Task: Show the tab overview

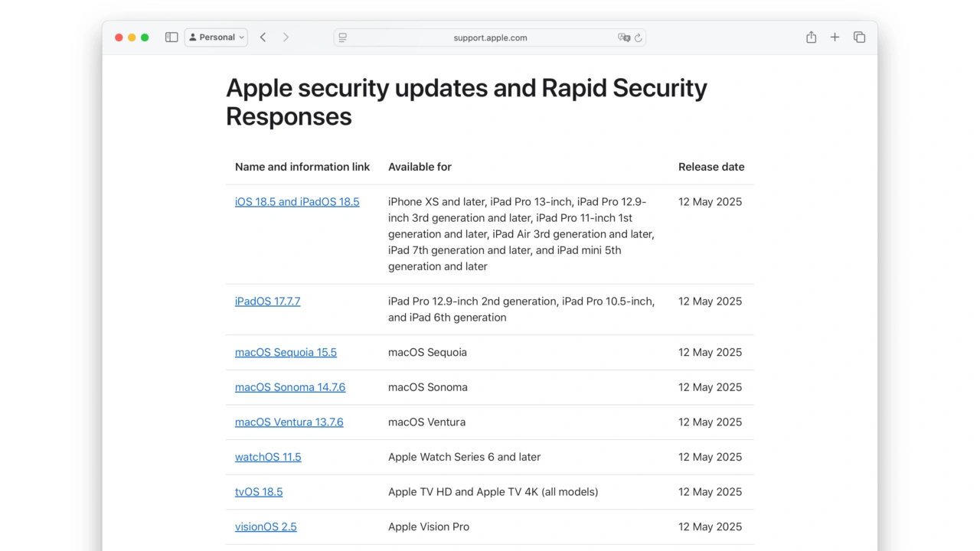Action: 859,37
